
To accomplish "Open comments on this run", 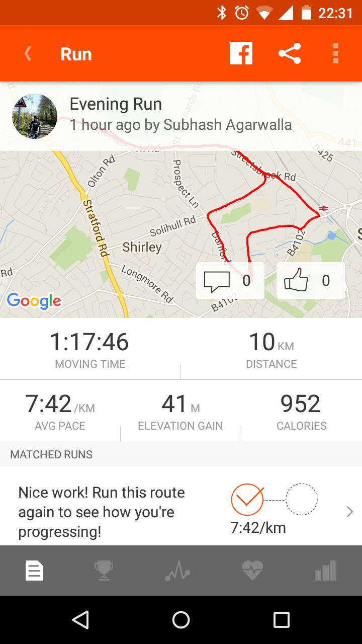I will [x=230, y=281].
